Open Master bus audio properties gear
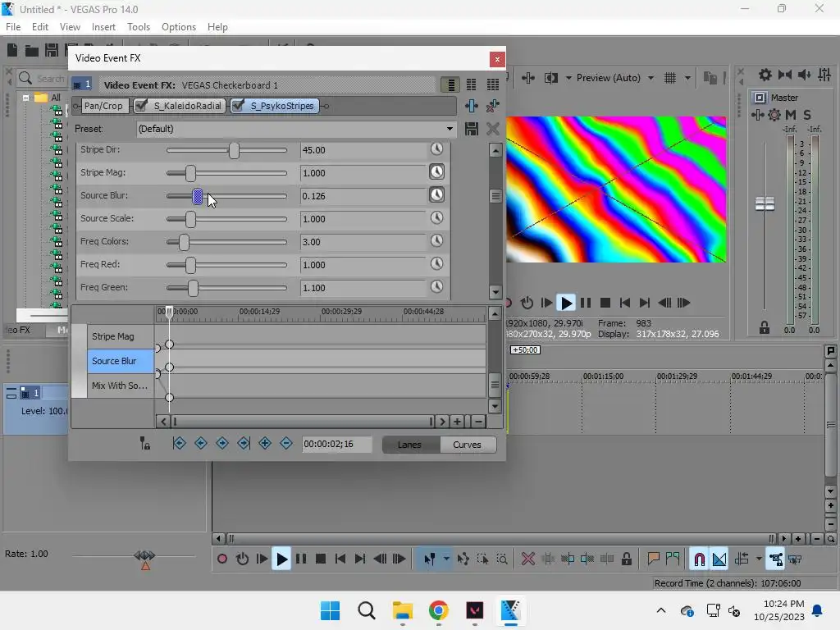Screen dimensions: 840x630 pos(774,115)
